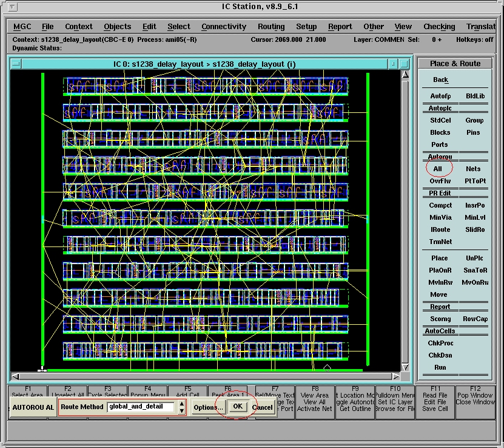Open Options in the autoroute prompt
504x448 pixels.
(x=207, y=407)
